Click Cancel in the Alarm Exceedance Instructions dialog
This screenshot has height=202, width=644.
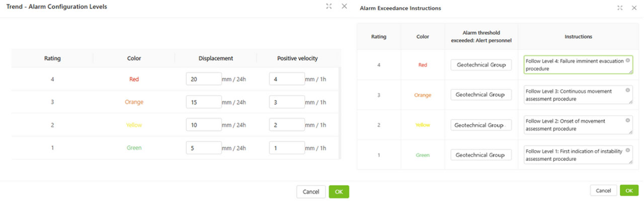pos(603,190)
